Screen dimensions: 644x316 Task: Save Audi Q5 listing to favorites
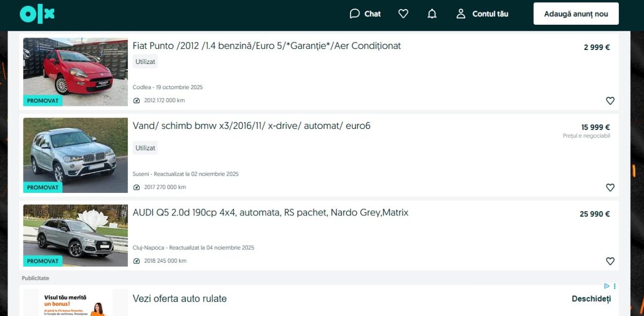610,261
